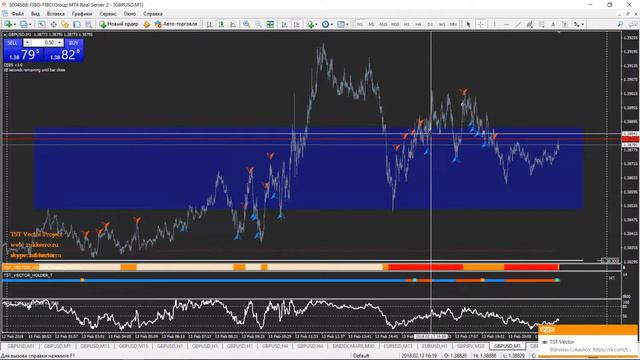640x360 pixels.
Task: Click the SELL one-click trading button
Action: point(13,43)
